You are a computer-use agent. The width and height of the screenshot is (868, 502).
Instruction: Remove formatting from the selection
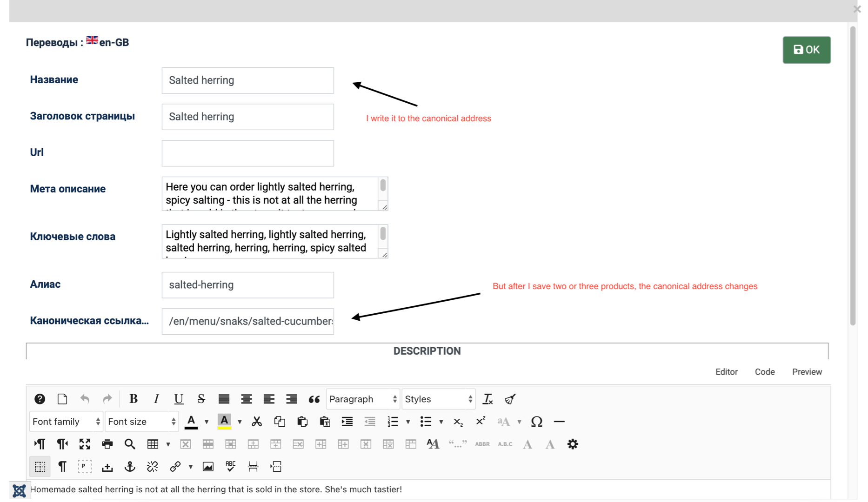pos(487,399)
